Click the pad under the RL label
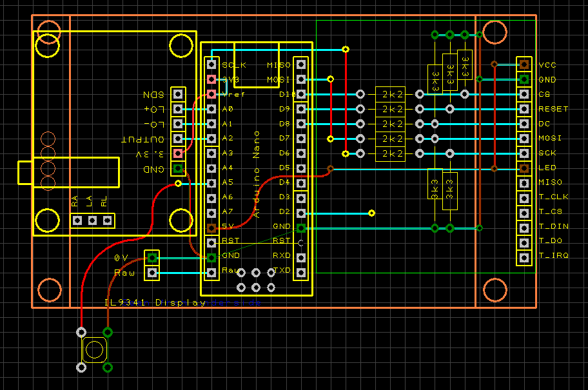 107,220
